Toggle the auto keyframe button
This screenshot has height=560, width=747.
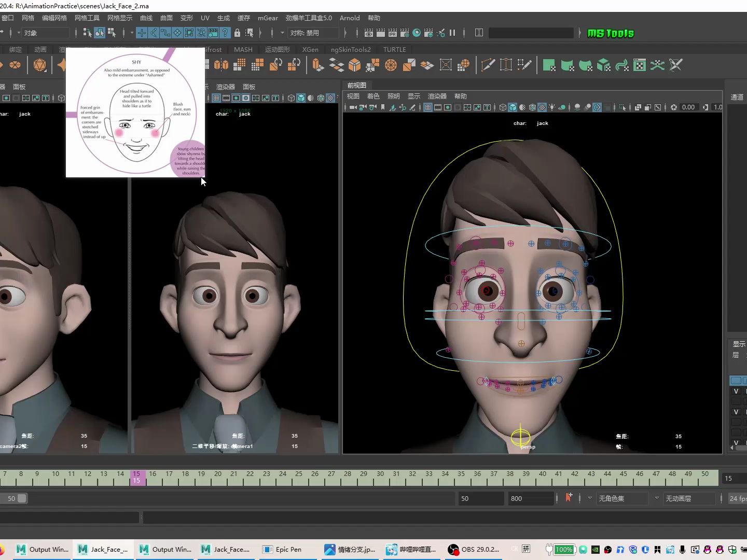click(569, 498)
